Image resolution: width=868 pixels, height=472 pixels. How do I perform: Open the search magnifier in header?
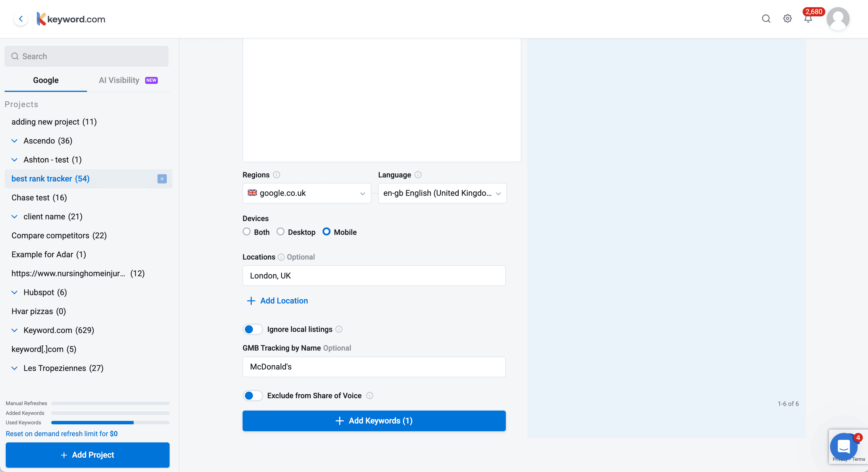(x=766, y=18)
